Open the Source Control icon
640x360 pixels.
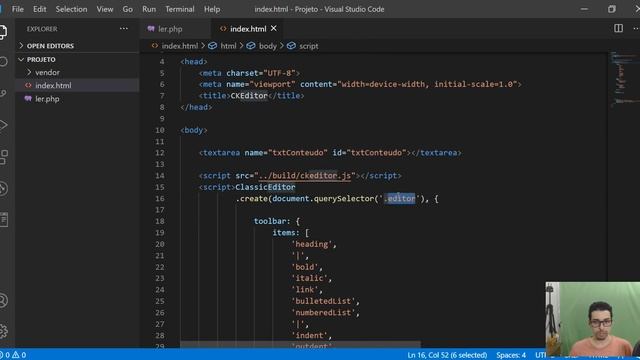coord(3,93)
